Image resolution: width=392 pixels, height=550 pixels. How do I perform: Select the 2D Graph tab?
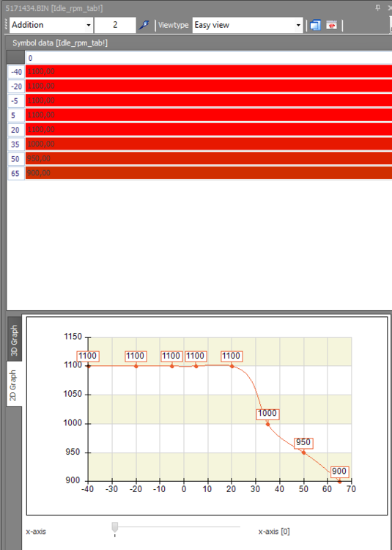click(14, 385)
